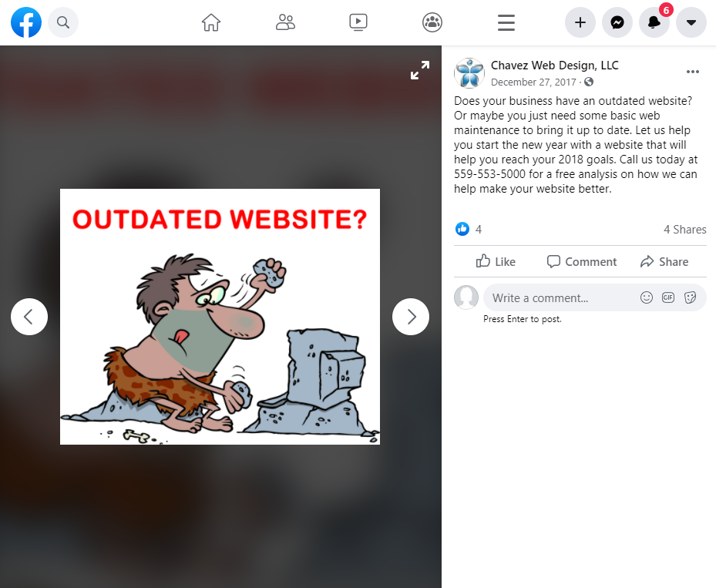Click the plus Create button
This screenshot has height=588, width=716.
pyautogui.click(x=580, y=22)
